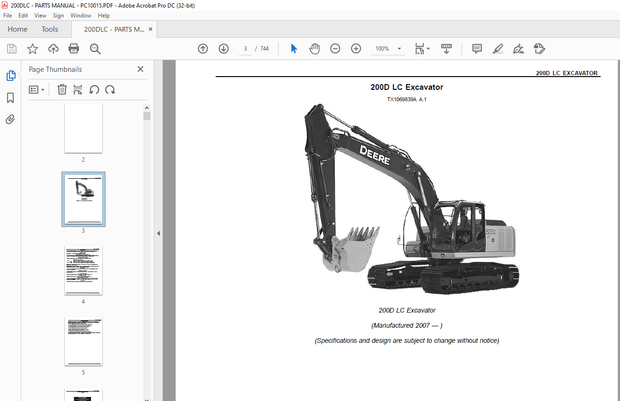Viewport: 620px width, 401px height.
Task: Open Fill and Sign tool
Action: (x=518, y=49)
